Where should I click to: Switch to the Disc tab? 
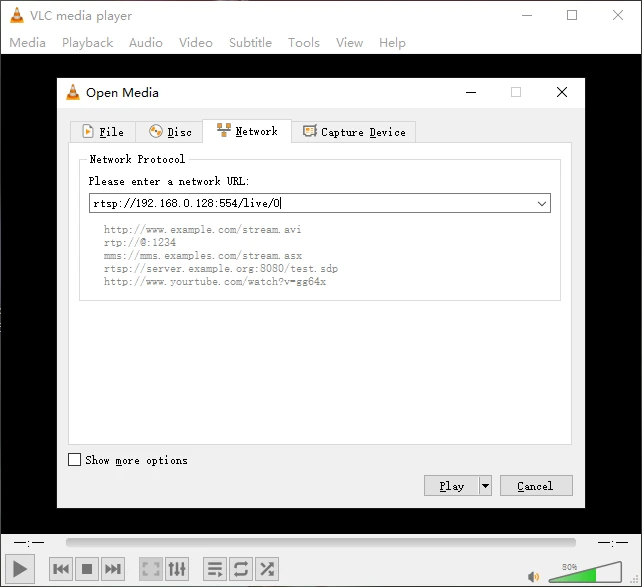click(x=169, y=132)
